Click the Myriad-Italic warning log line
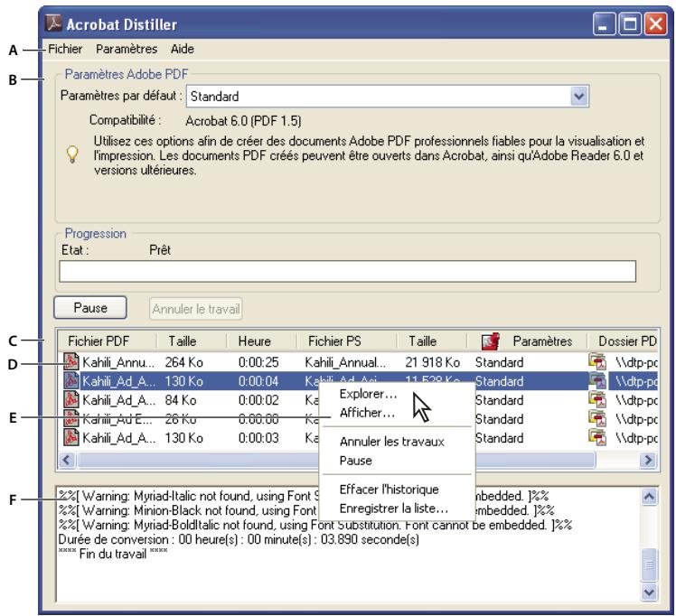Screen dimensions: 676x616 (304, 496)
